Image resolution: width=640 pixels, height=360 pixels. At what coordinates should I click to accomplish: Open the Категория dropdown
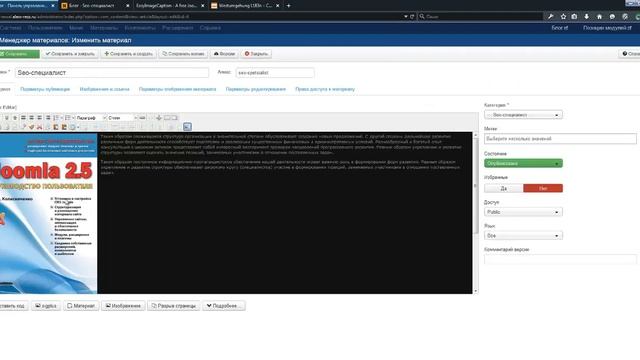(523, 115)
